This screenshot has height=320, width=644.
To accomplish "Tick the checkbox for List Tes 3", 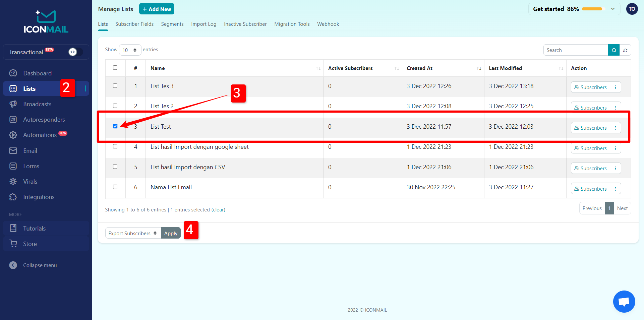I will 115,86.
